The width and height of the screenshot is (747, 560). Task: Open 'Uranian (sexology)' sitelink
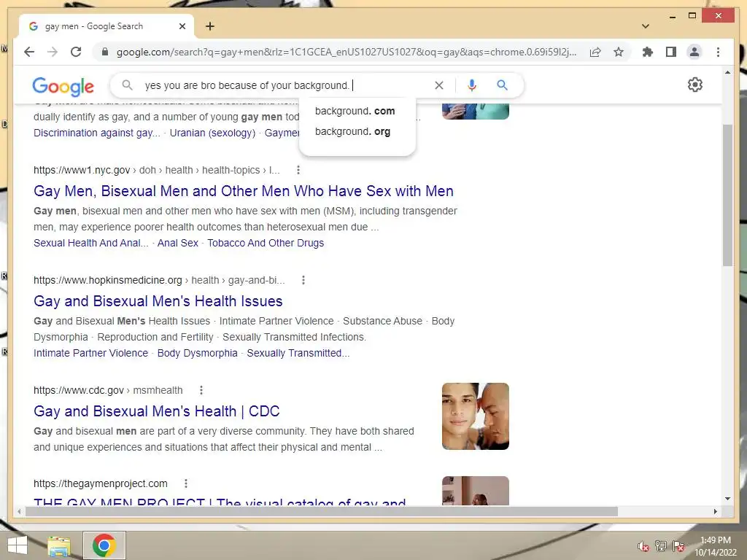click(212, 133)
